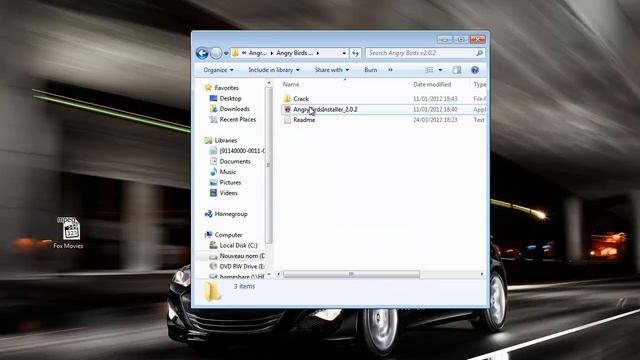Click the file list scroll left arrow
The height and width of the screenshot is (360, 640).
(x=278, y=274)
